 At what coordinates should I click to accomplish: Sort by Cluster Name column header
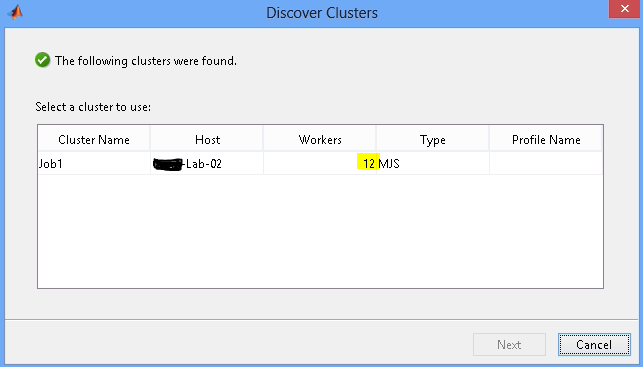click(94, 139)
